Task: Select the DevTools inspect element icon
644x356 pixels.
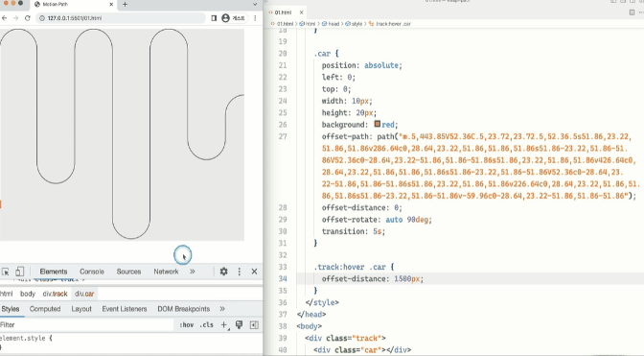Action: [x=6, y=272]
